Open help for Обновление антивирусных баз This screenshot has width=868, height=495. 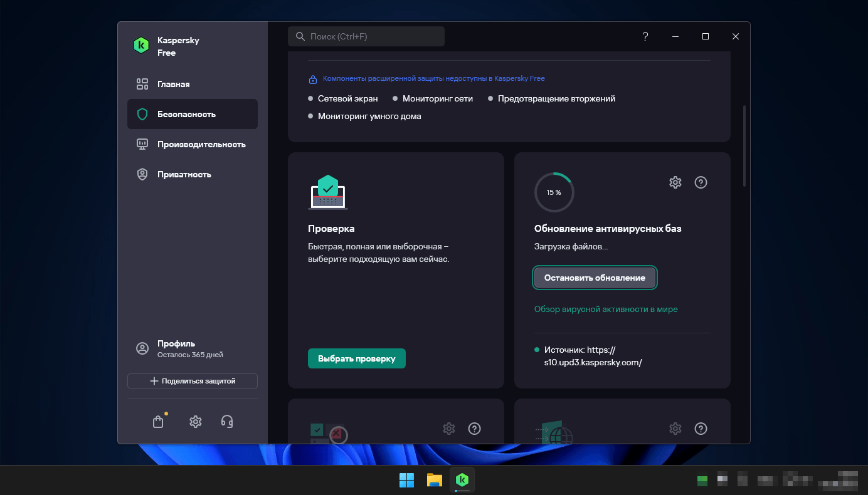coord(701,182)
